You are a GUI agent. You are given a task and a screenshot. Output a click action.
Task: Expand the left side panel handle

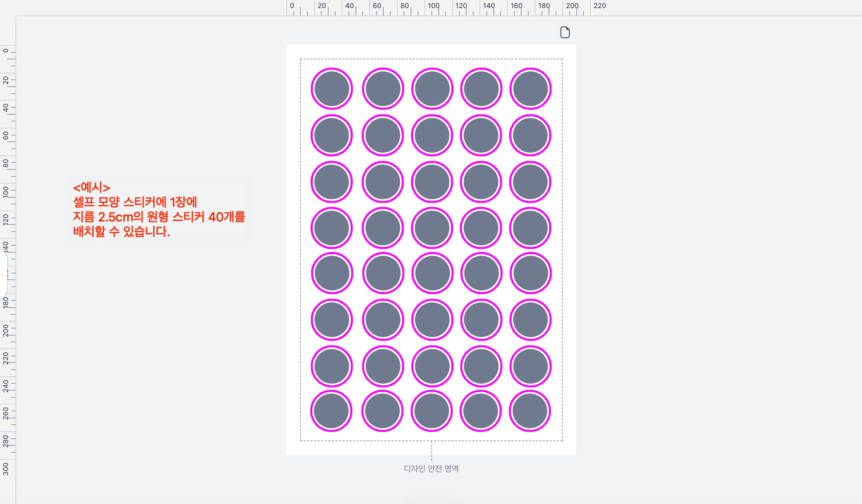tap(3, 274)
